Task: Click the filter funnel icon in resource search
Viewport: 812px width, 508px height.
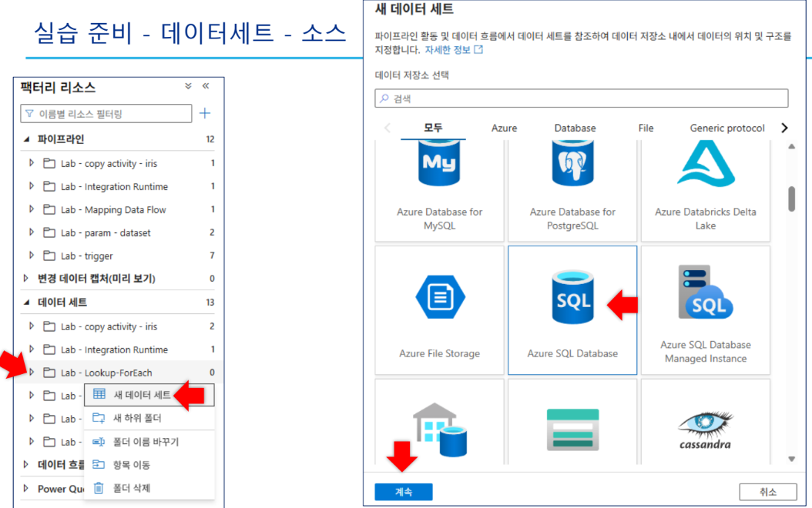Action: tap(29, 113)
